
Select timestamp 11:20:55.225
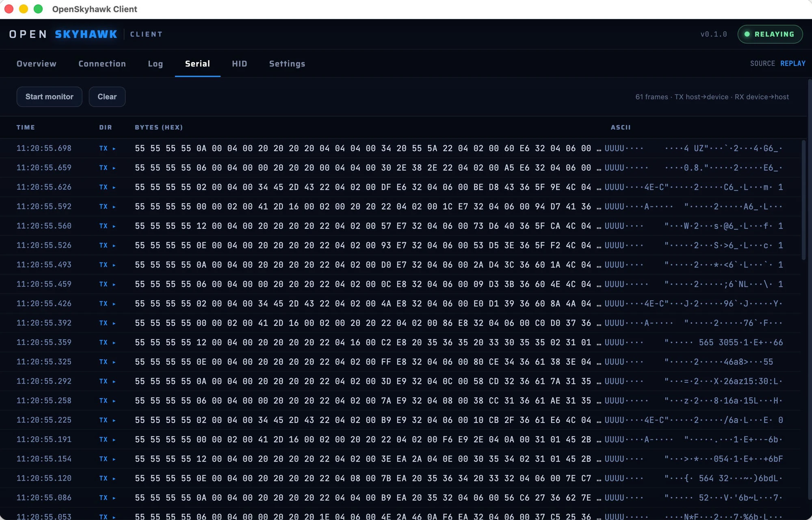point(44,420)
